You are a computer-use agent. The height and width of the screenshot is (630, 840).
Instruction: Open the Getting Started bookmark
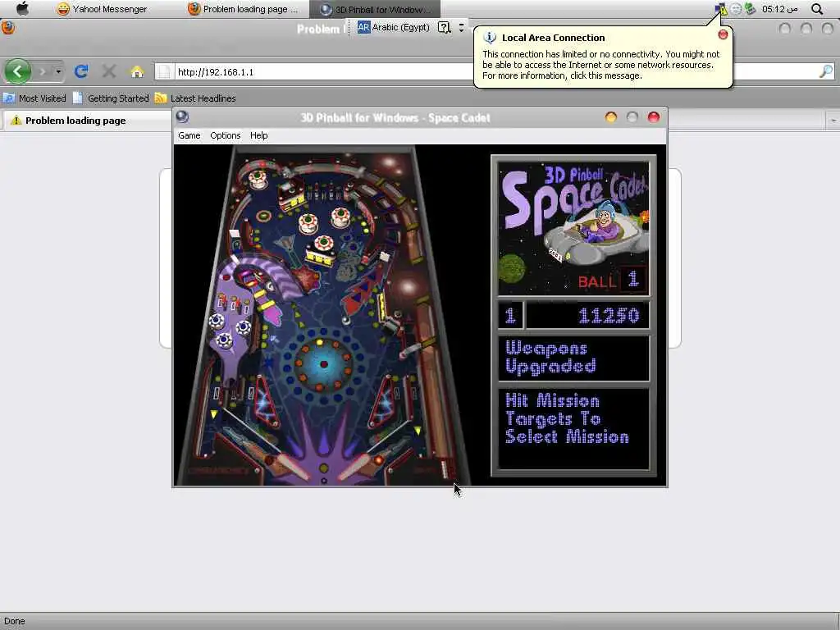[111, 98]
